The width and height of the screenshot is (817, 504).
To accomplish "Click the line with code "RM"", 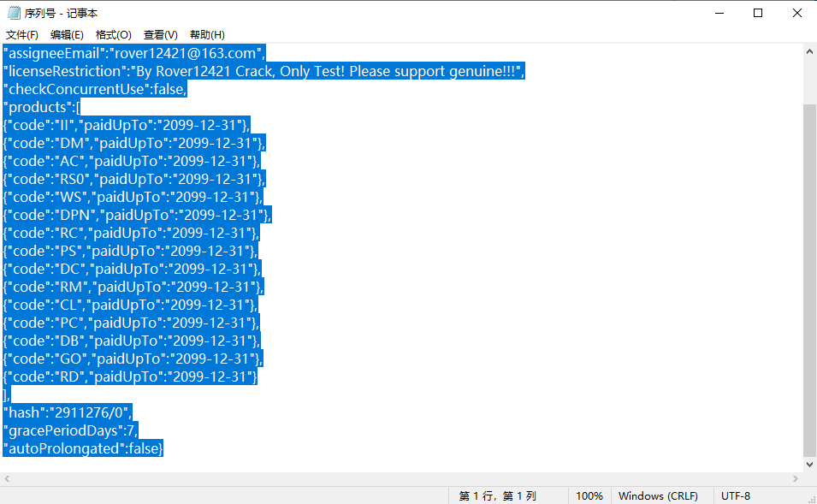I will (x=133, y=287).
